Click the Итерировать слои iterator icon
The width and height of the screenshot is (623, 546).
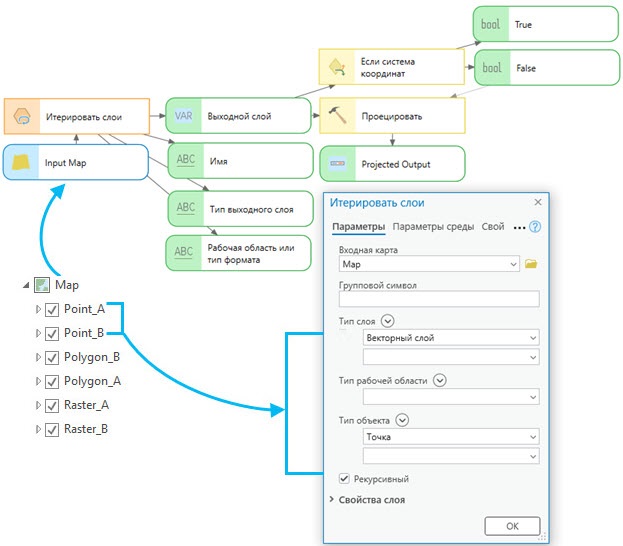(21, 116)
